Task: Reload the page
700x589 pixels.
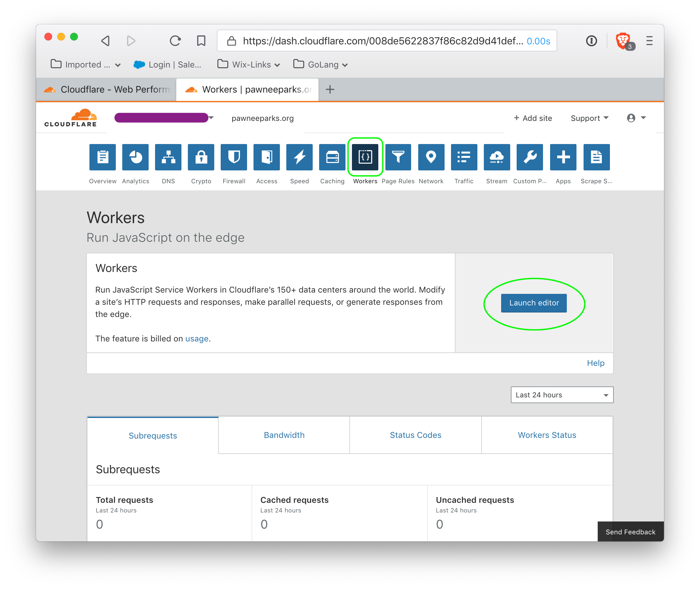Action: click(175, 41)
